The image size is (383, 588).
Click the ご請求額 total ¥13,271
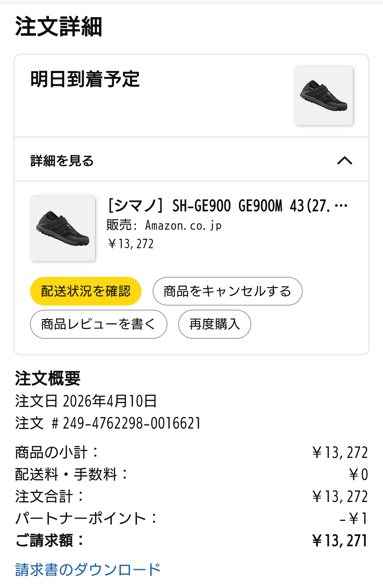pyautogui.click(x=339, y=540)
